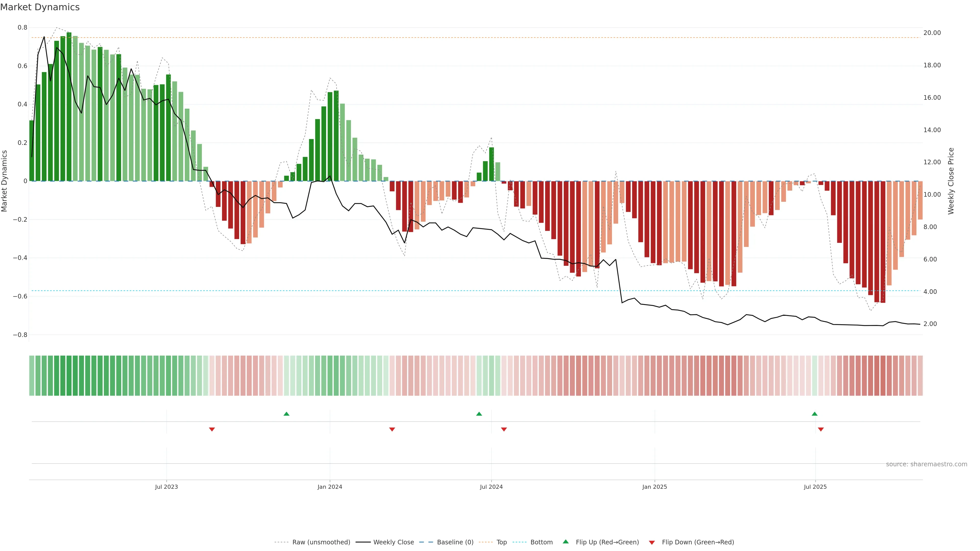Viewport: 980px width, 551px height.
Task: Click the 20.00 tick on the price axis
Action: click(x=932, y=33)
